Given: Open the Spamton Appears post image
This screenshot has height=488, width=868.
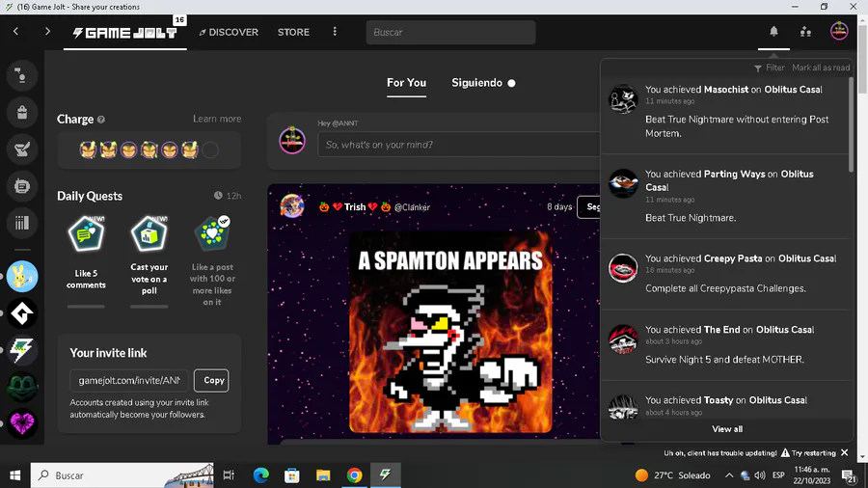Looking at the screenshot, I should coord(450,332).
